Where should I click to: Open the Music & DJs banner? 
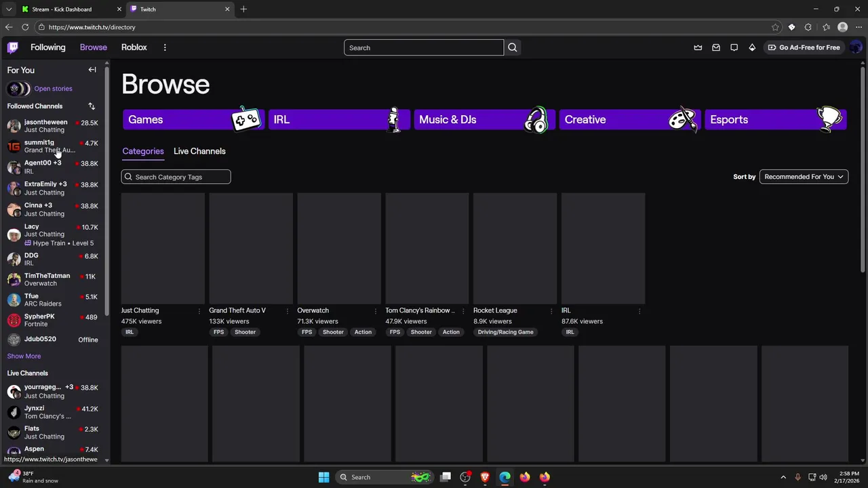484,119
